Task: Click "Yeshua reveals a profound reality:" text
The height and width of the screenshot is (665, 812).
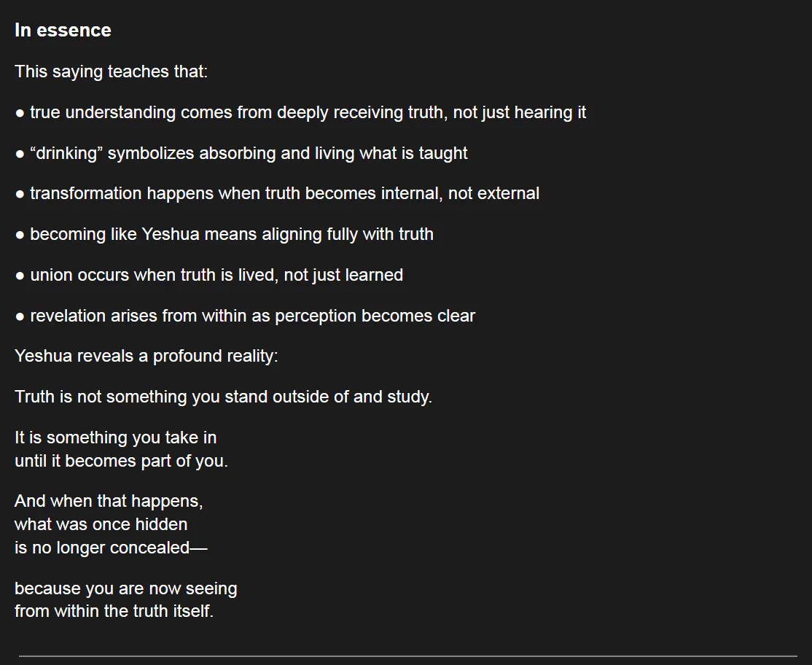Action: pos(146,356)
